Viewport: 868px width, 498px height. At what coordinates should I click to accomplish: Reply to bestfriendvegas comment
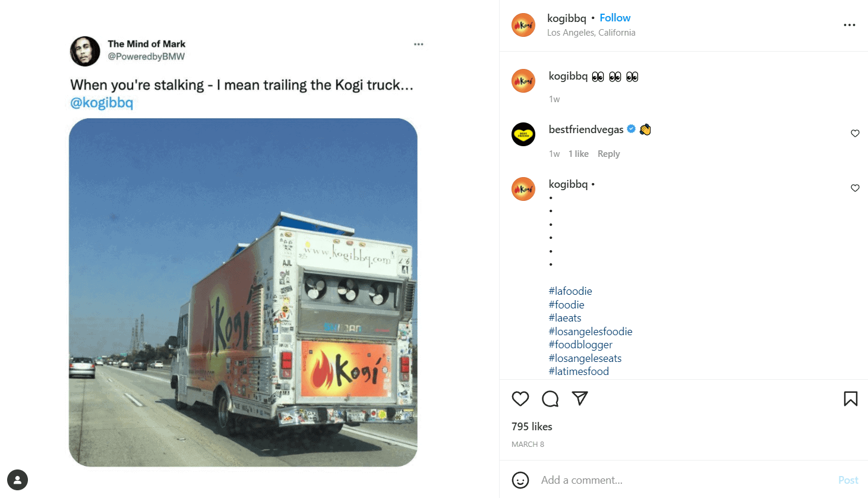tap(608, 154)
